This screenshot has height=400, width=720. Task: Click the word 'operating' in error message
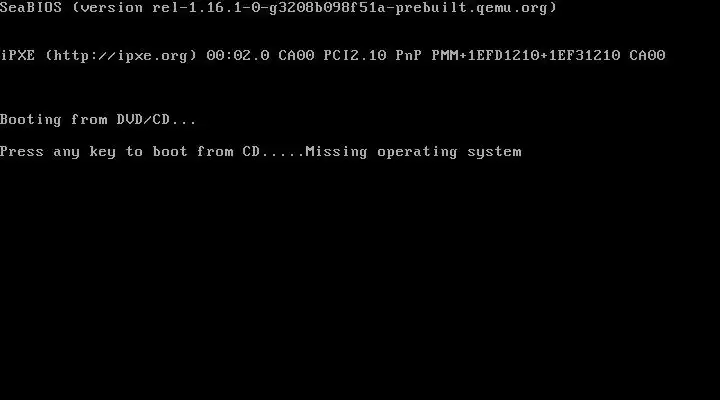tap(417, 152)
